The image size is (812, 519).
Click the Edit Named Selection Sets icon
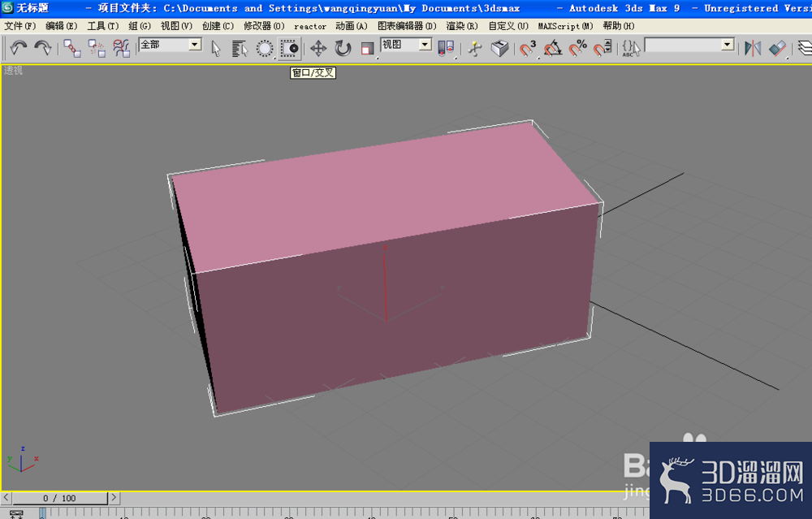(x=631, y=48)
